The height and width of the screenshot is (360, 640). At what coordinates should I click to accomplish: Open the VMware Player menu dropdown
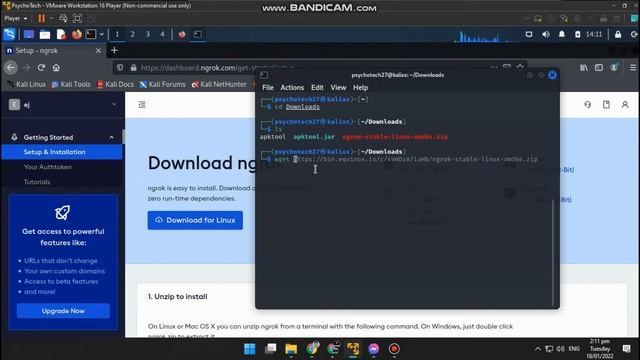(x=16, y=18)
